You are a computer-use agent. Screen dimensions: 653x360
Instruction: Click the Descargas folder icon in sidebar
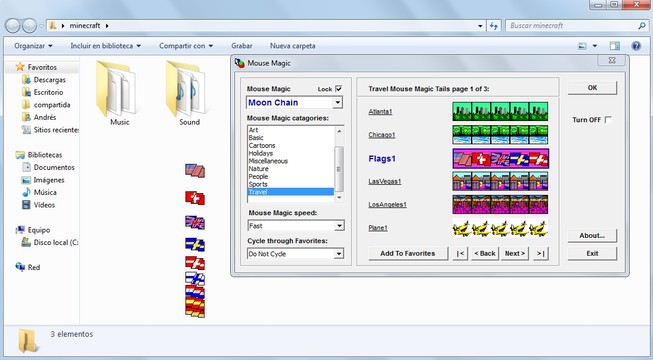point(26,80)
